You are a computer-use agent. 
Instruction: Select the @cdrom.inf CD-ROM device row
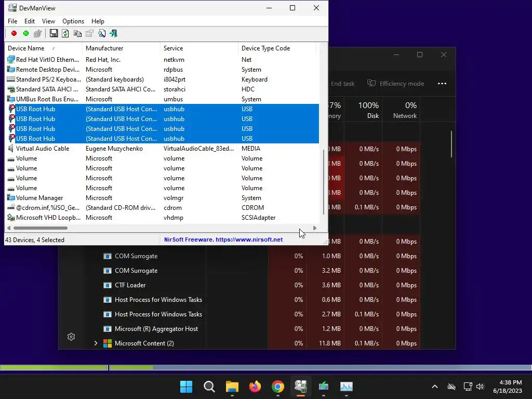pyautogui.click(x=163, y=208)
